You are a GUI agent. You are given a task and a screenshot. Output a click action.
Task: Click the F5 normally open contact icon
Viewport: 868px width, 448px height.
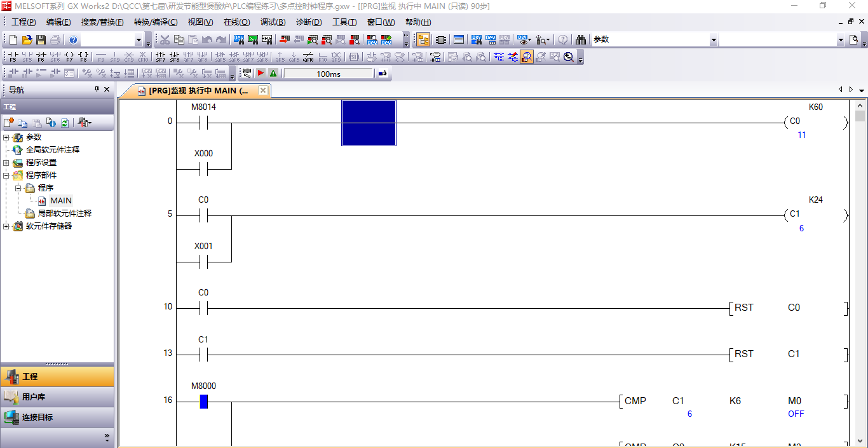[x=13, y=57]
